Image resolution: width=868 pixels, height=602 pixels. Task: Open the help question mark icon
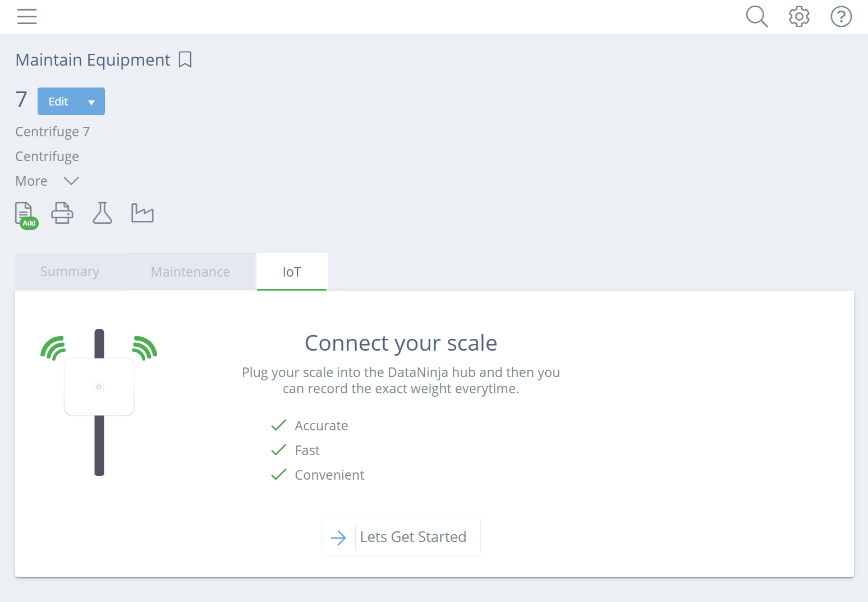click(841, 16)
